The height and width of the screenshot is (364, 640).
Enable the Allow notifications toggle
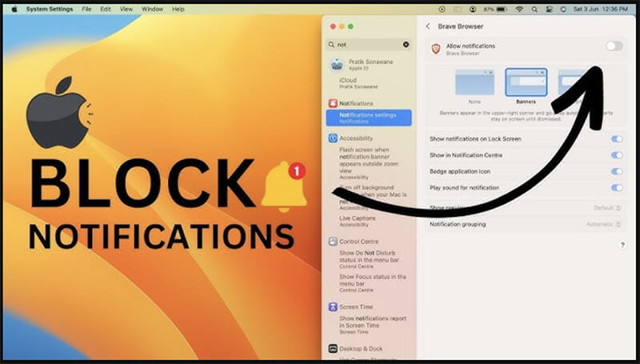coord(614,46)
